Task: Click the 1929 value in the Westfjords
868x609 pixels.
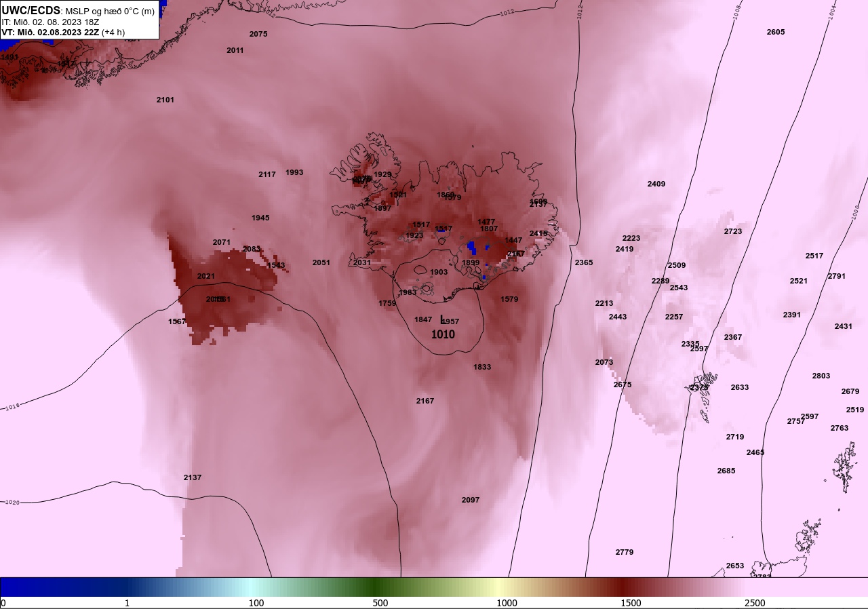Action: click(x=382, y=174)
